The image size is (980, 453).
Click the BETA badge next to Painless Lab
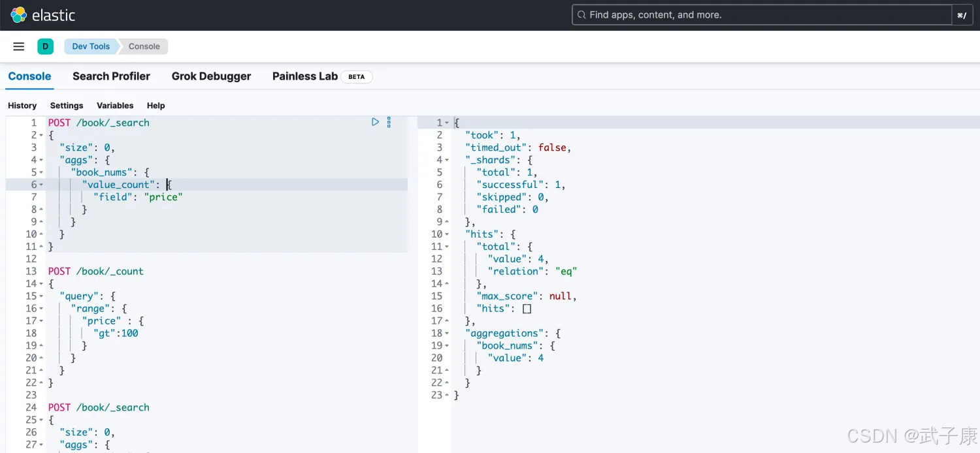[357, 76]
